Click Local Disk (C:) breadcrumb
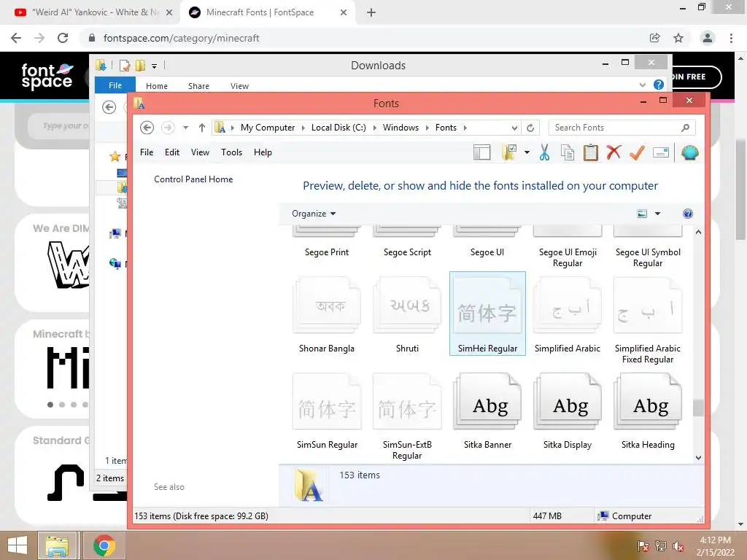The height and width of the screenshot is (560, 747). [338, 128]
